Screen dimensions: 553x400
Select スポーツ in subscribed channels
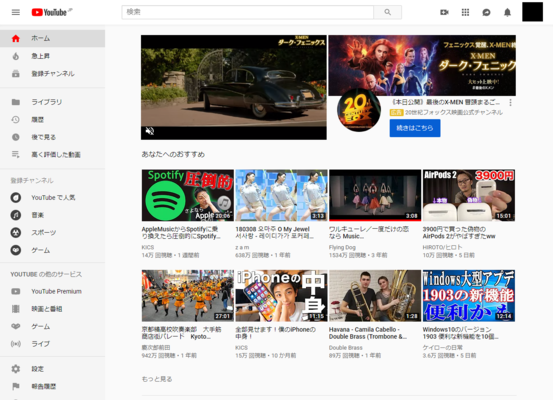[52, 232]
